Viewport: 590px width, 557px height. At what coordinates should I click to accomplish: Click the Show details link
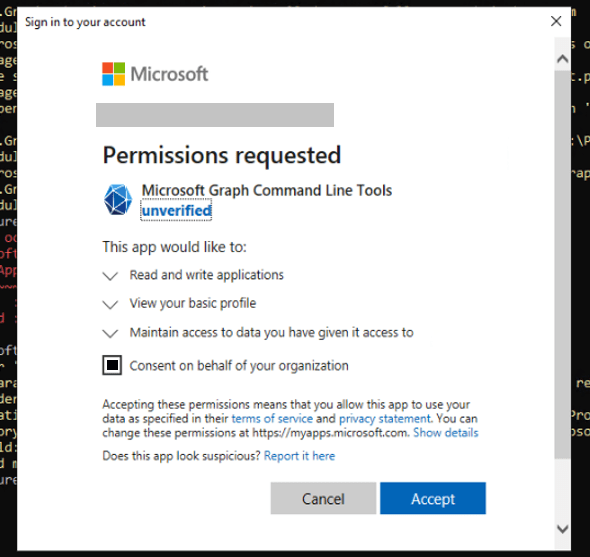(446, 433)
